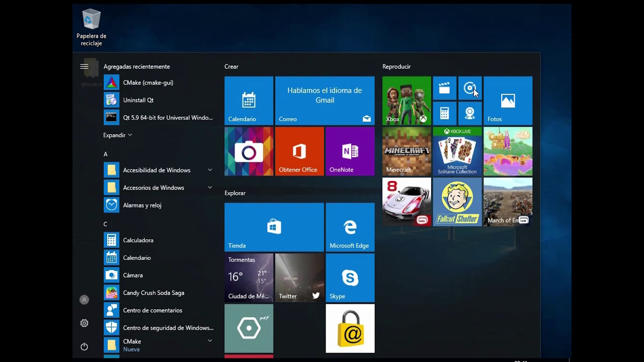Open the Xbox tile
Screen dimensions: 644x362
(x=407, y=101)
